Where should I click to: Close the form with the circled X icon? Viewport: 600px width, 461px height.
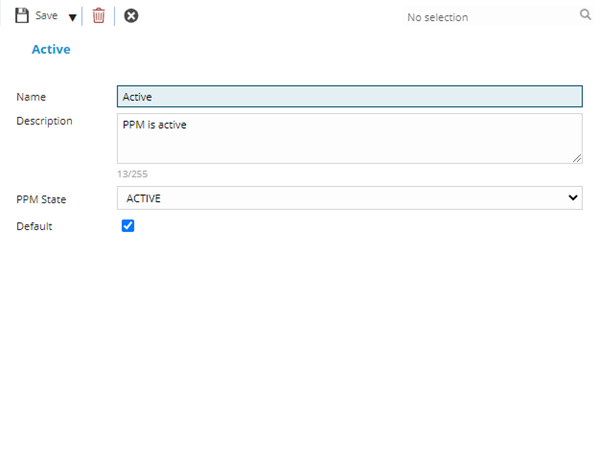tap(131, 16)
